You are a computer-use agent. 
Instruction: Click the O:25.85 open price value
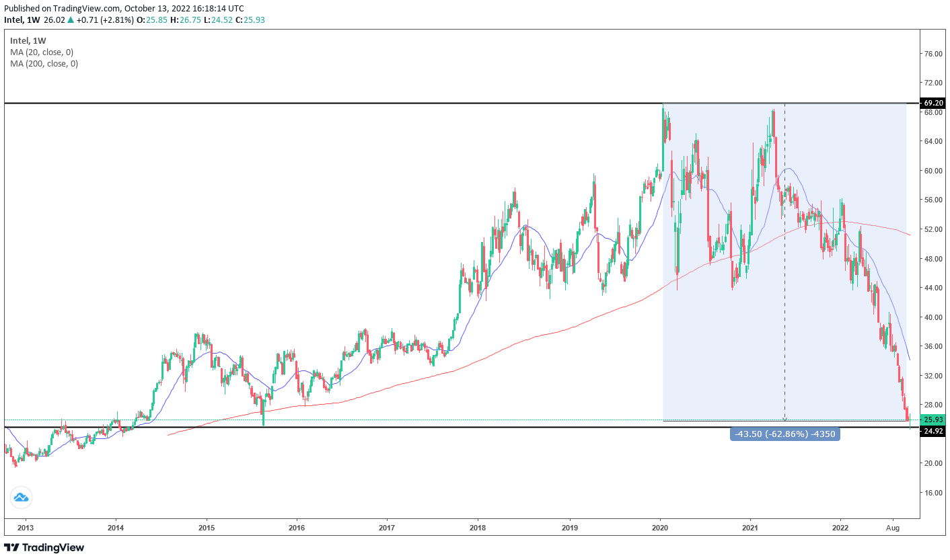click(x=152, y=21)
